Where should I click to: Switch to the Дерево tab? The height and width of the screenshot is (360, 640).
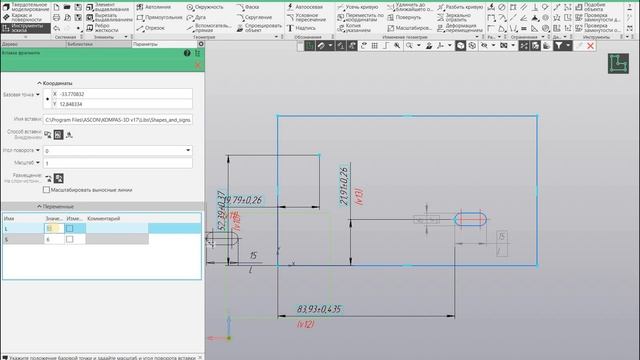tap(33, 44)
